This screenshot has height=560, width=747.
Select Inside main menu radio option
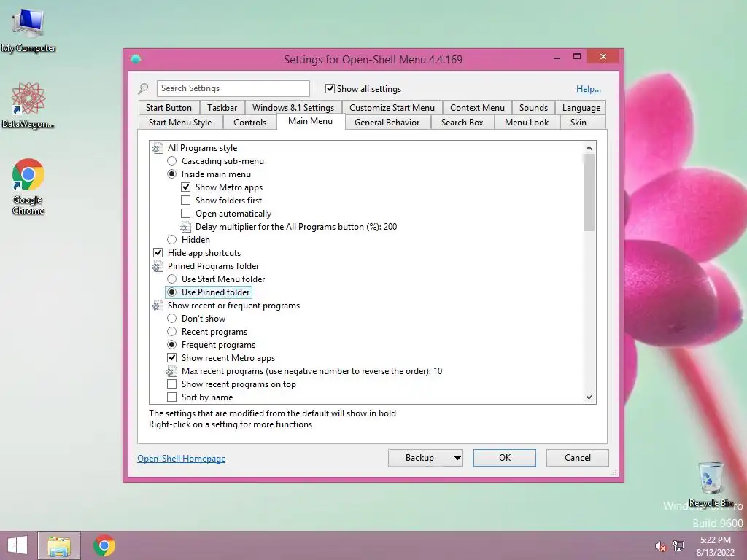[172, 174]
